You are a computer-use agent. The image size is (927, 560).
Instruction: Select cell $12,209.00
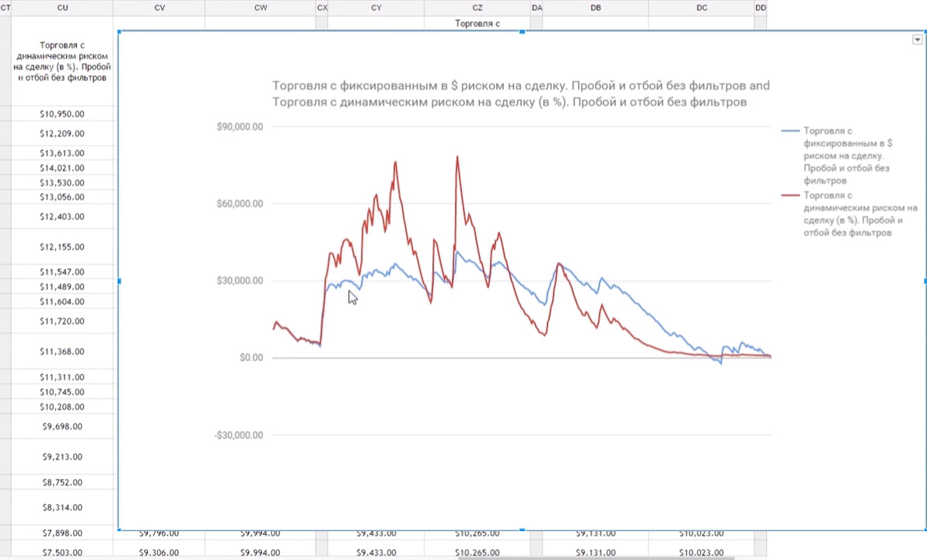tap(62, 133)
